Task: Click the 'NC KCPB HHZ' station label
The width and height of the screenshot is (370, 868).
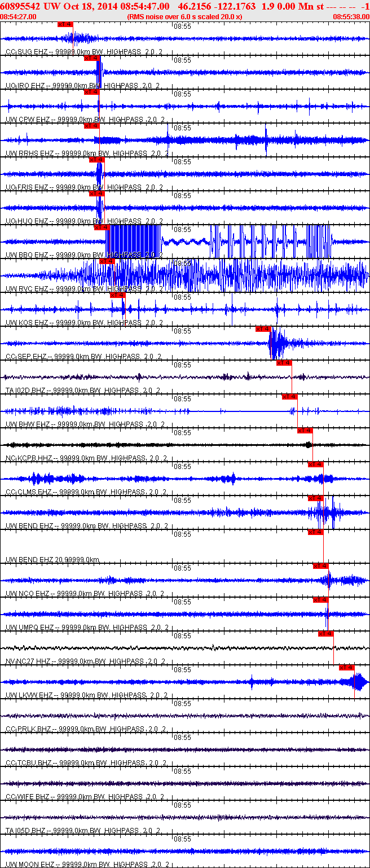Action: 28,458
